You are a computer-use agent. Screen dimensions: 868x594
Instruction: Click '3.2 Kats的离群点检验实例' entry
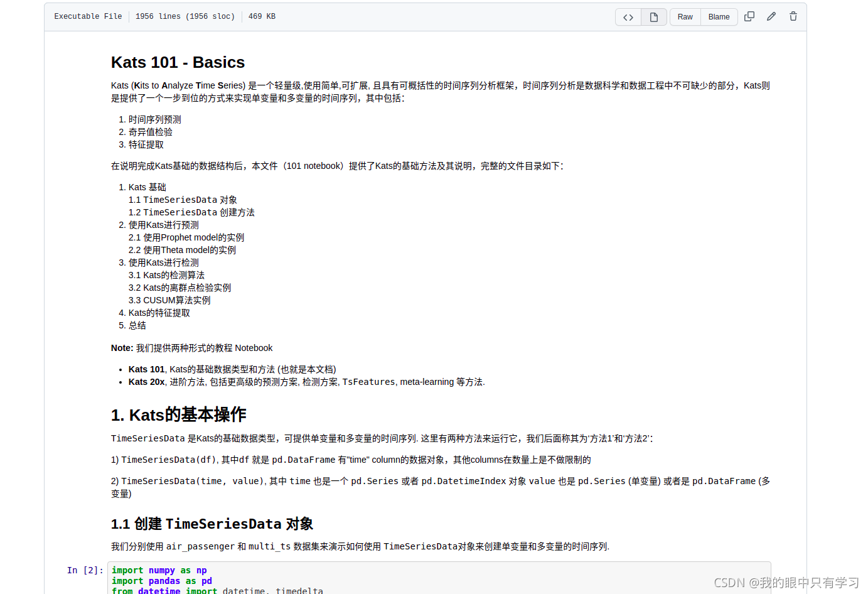[179, 288]
